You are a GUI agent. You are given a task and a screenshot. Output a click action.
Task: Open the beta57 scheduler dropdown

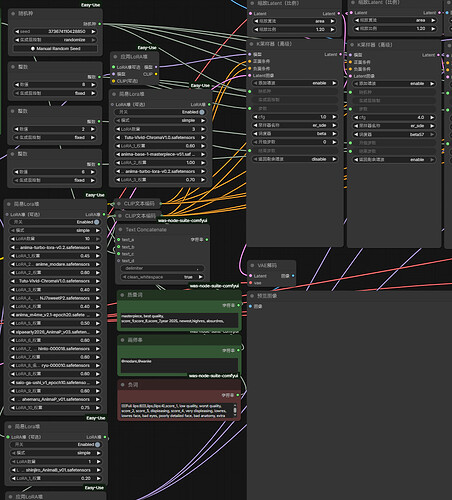tap(394, 134)
